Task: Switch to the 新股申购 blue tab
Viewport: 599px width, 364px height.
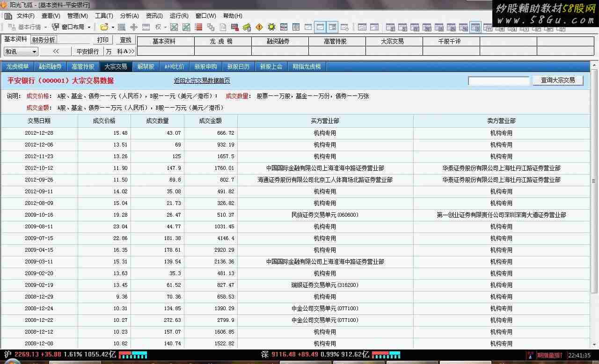Action: [206, 66]
